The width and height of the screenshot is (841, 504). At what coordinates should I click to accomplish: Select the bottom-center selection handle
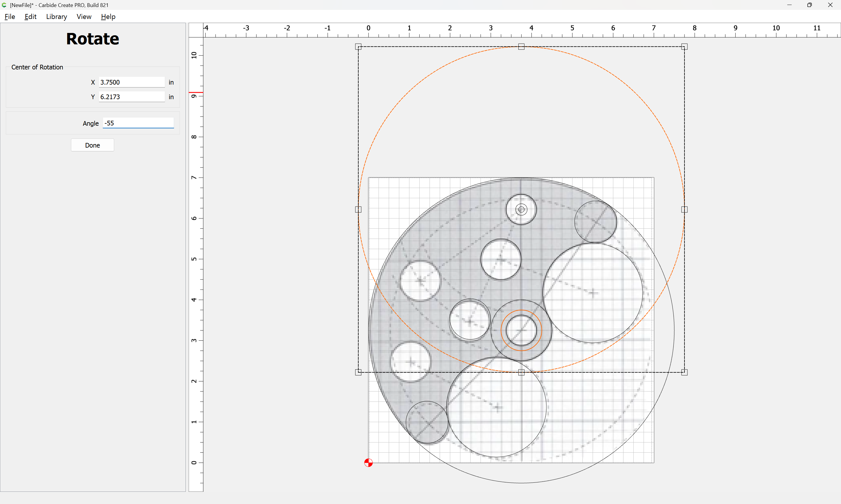(x=521, y=372)
